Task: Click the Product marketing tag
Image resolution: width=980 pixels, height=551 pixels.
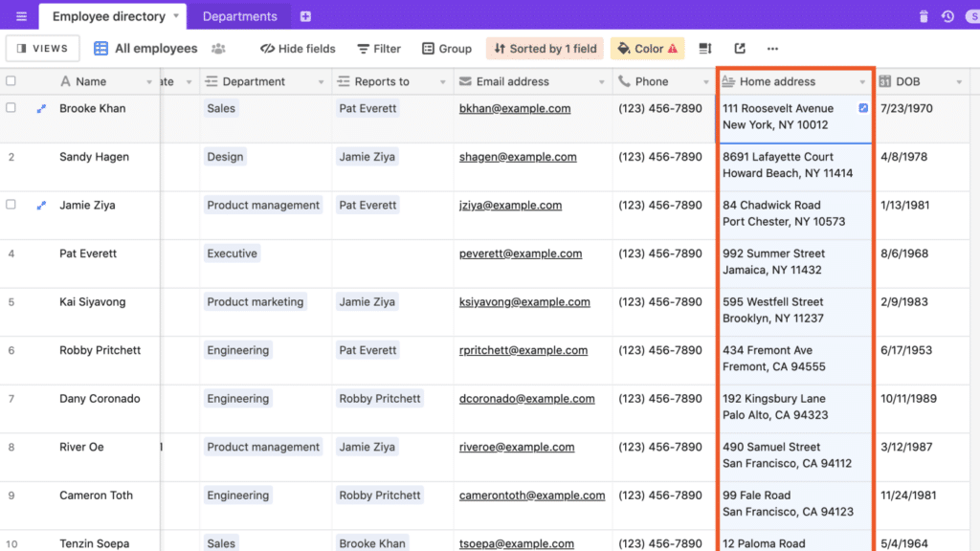Action: 255,301
